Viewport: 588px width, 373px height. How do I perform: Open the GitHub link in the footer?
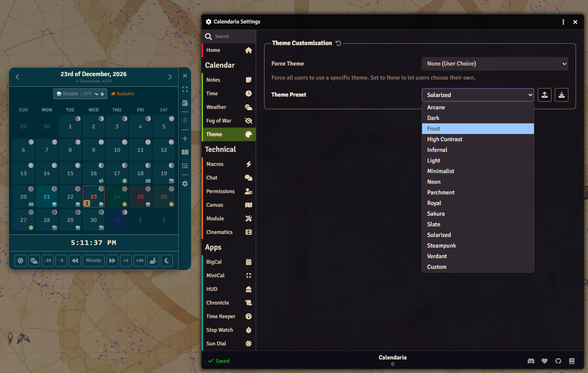[558, 361]
